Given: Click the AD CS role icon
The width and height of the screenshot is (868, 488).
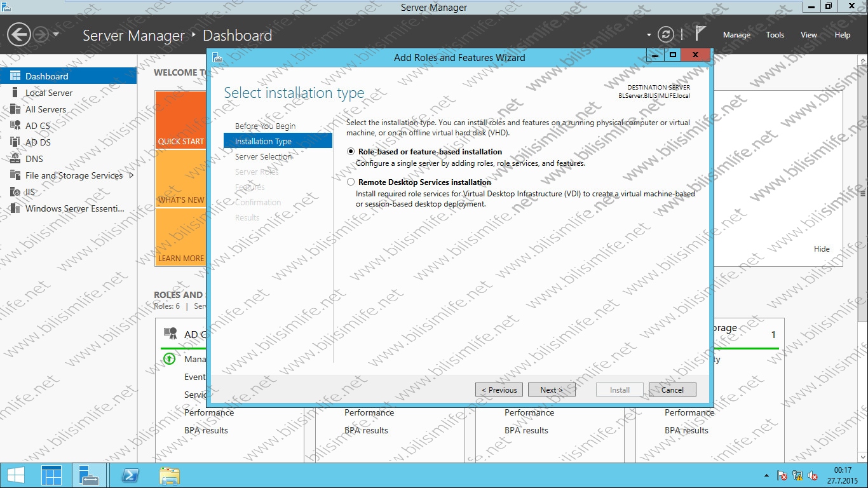Looking at the screenshot, I should (x=15, y=126).
